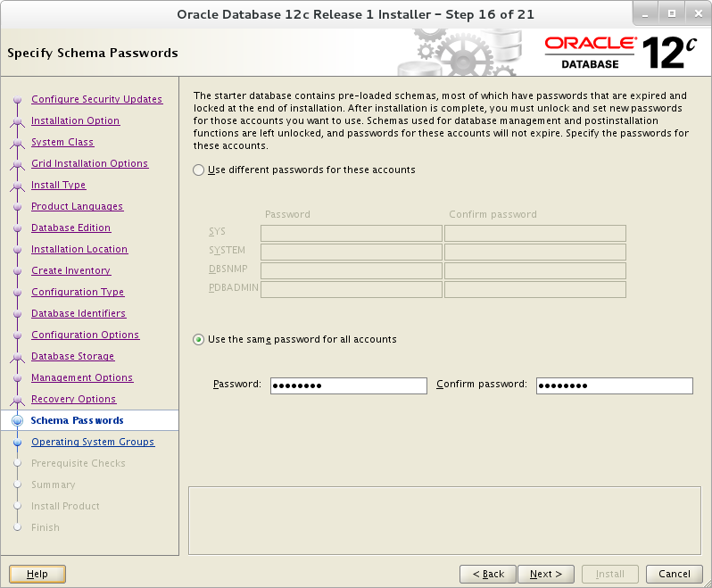The height and width of the screenshot is (588, 712).
Task: Click the Recovery Options step node icon
Action: (x=17, y=400)
